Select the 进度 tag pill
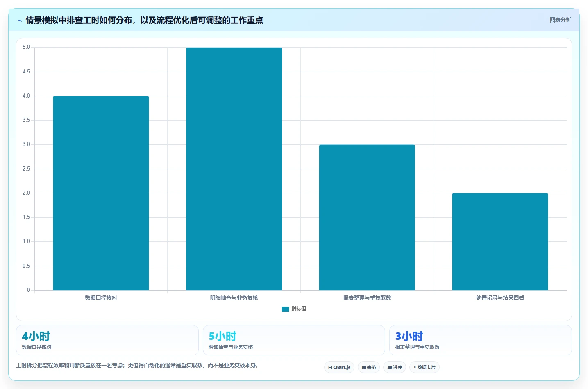 pos(395,367)
